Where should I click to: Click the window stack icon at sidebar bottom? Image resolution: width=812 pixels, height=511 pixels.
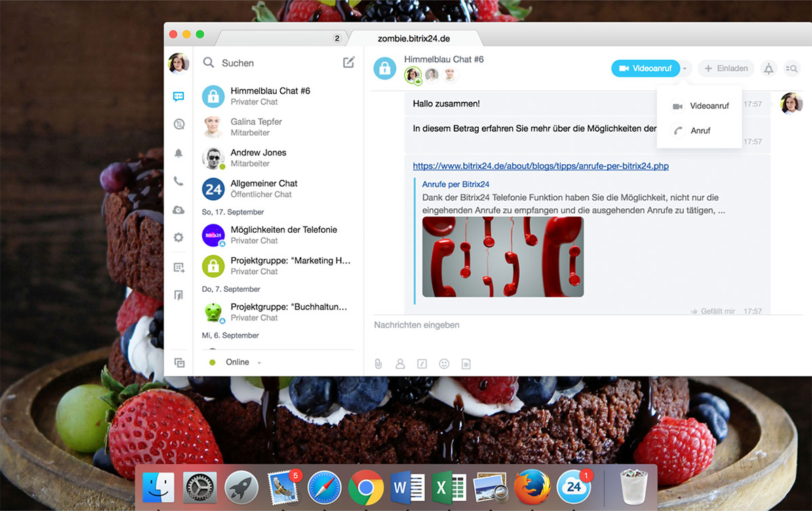(179, 363)
